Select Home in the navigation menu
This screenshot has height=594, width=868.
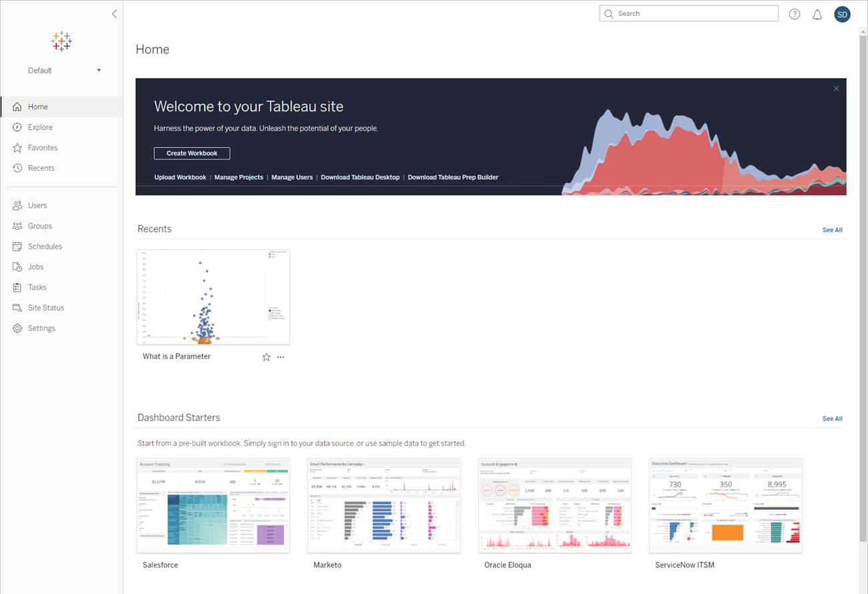point(37,106)
